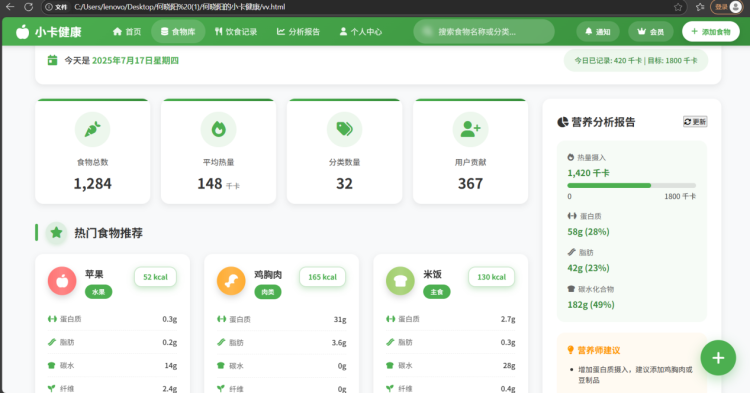The height and width of the screenshot is (393, 750).
Task: Click the pie chart icon beside 营养分析报告
Action: [x=562, y=122]
